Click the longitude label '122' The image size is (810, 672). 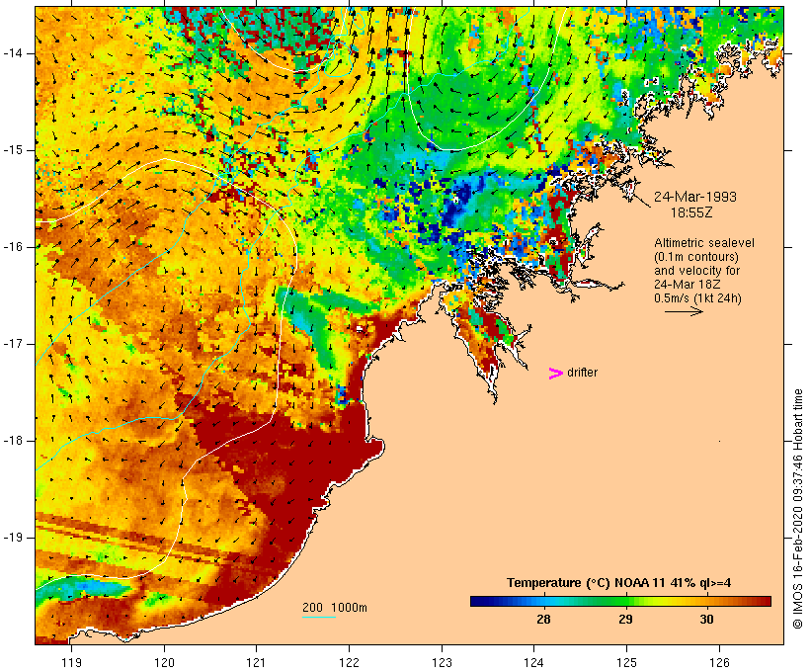350,662
